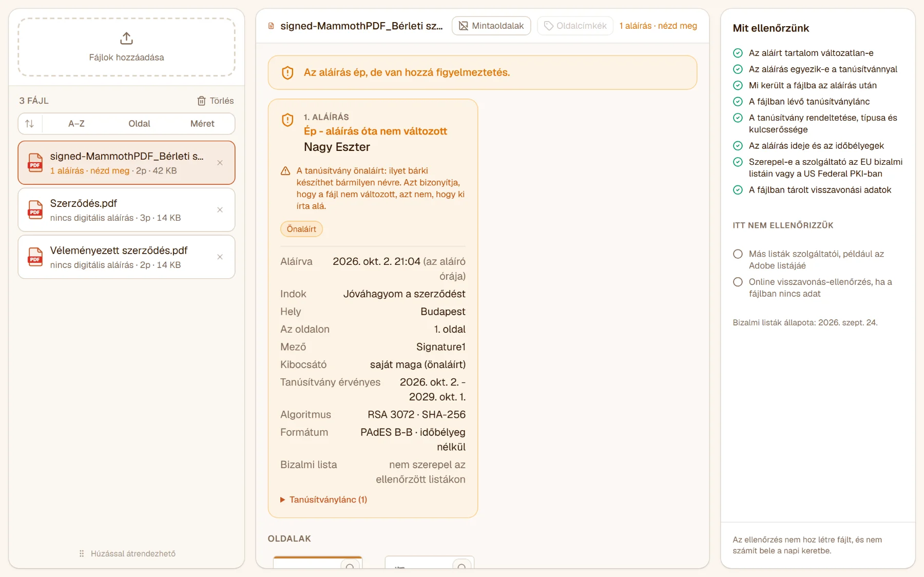The image size is (924, 577).
Task: Click the circle beside 'Online visszavonás-ellenőrzés'
Action: tap(738, 282)
